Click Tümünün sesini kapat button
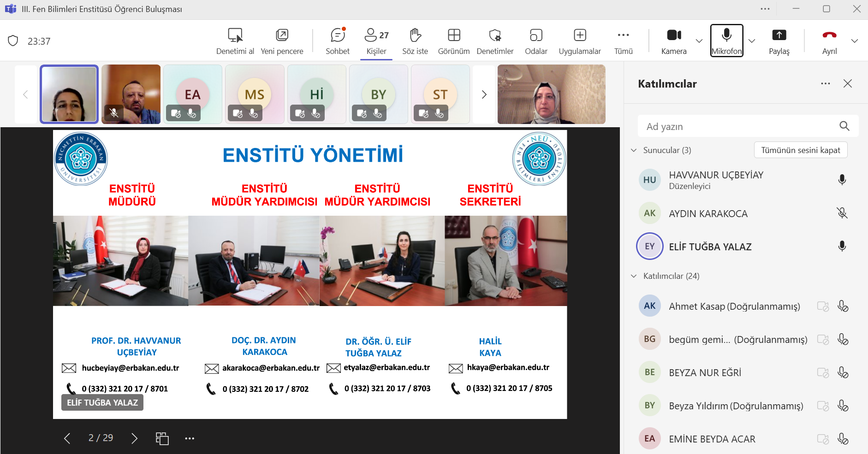The image size is (868, 454). 800,150
